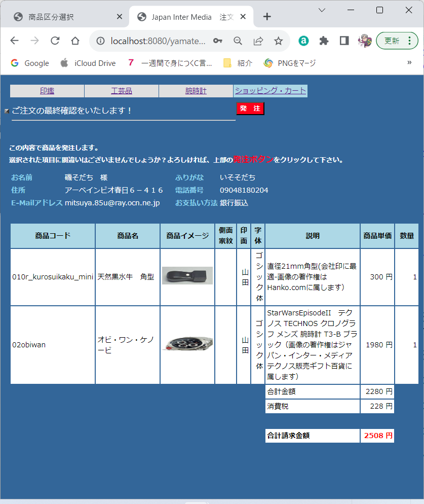The width and height of the screenshot is (424, 504).
Task: Click the phone number 09048180204
Action: point(244,190)
